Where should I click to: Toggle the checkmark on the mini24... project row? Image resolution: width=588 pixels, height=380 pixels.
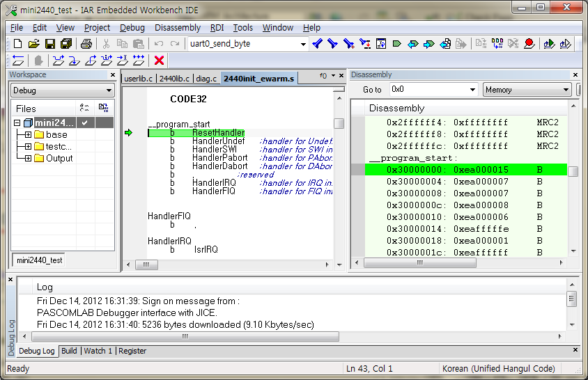click(x=85, y=123)
